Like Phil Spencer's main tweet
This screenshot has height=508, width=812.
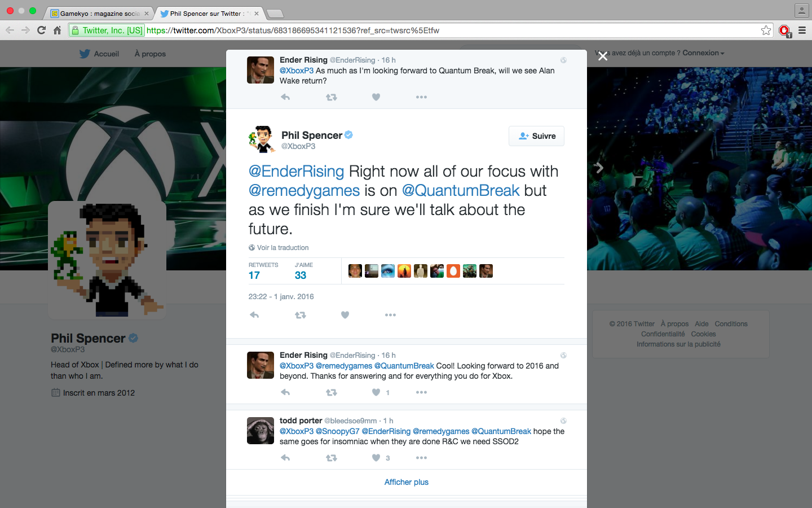tap(345, 315)
